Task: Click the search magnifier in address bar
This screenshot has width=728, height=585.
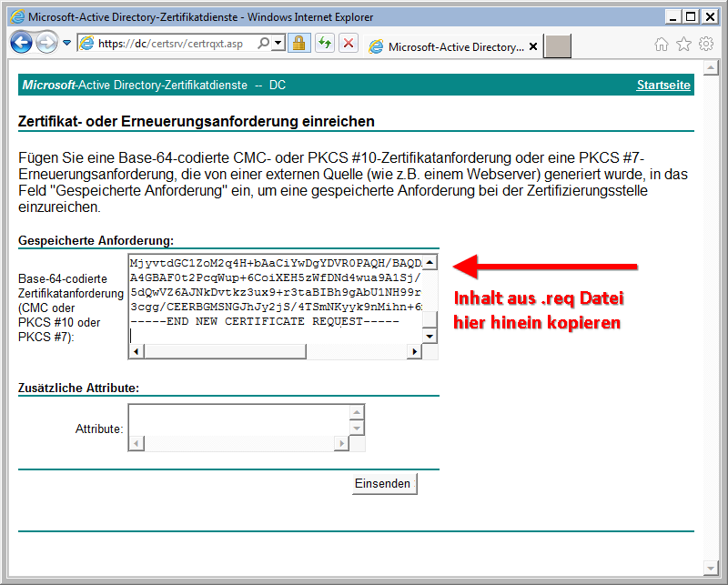Action: 264,43
